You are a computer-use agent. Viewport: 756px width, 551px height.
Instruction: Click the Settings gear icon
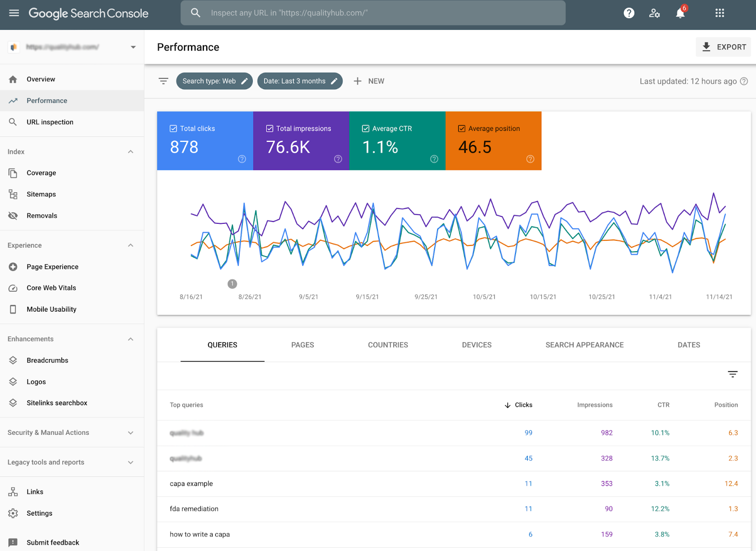coord(13,513)
